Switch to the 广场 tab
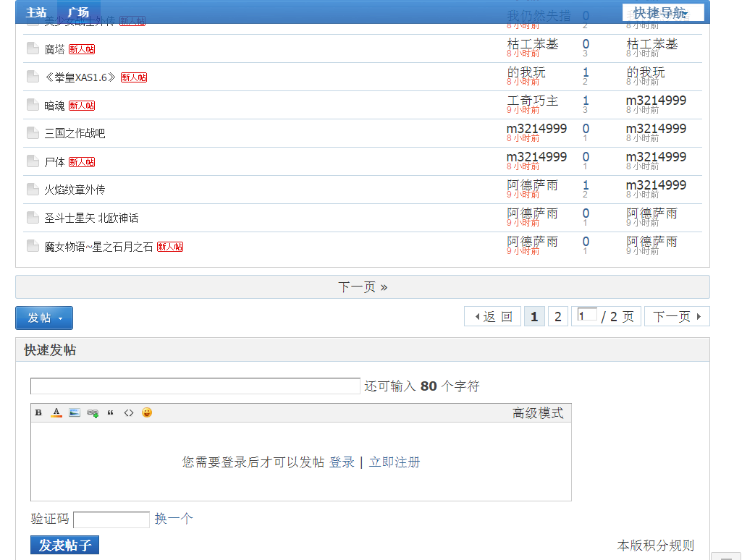 78,12
